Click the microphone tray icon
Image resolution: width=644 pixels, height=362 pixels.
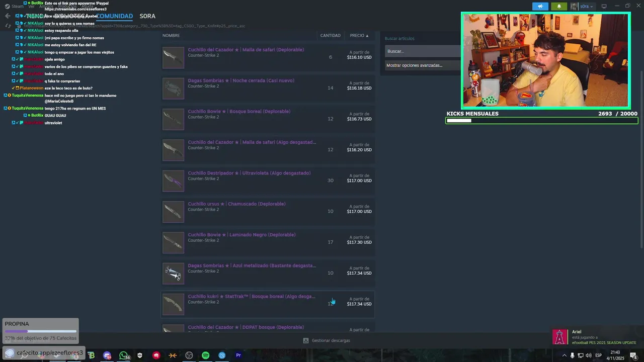point(572,355)
